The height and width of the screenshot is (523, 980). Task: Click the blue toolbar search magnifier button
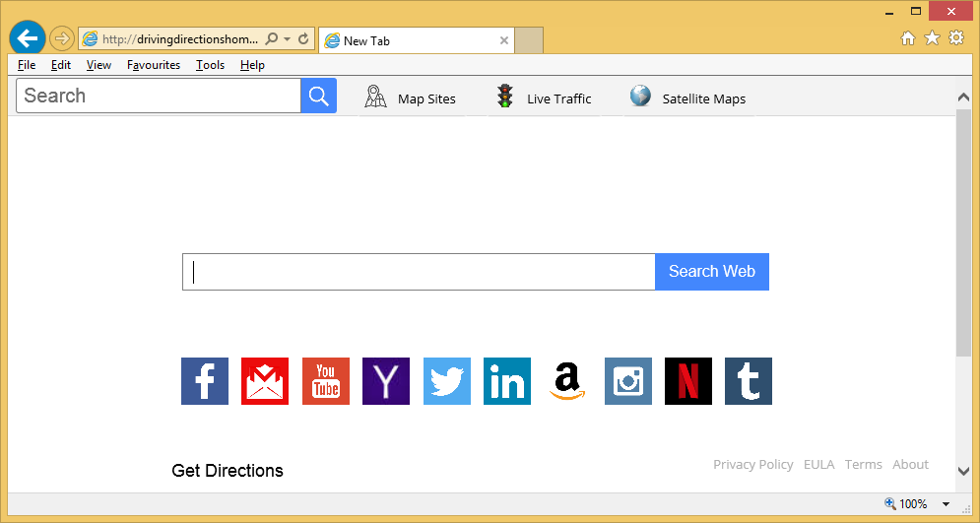coord(319,96)
